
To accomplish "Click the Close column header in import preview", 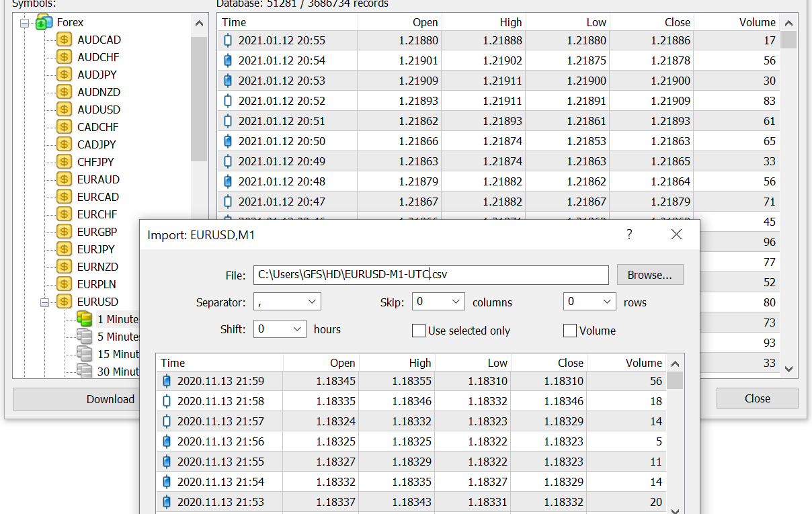I will pos(549,363).
